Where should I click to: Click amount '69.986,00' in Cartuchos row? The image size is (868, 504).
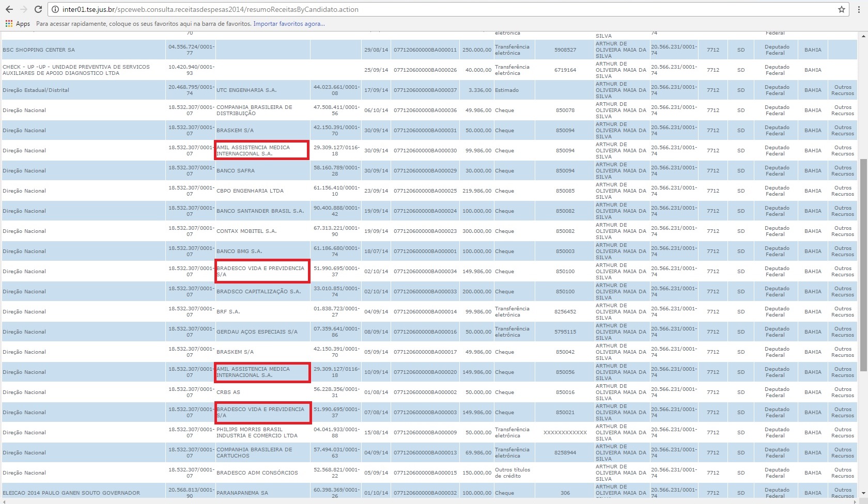coord(478,453)
